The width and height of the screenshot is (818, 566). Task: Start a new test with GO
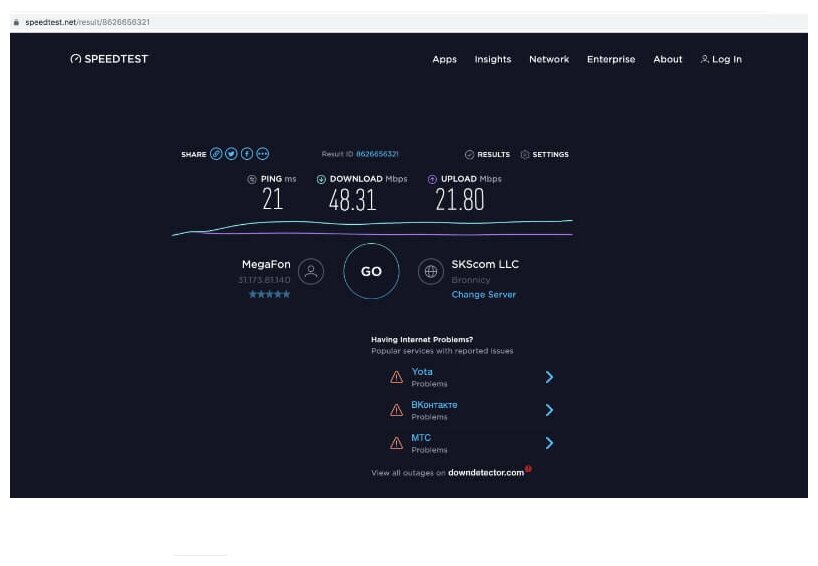(x=371, y=271)
